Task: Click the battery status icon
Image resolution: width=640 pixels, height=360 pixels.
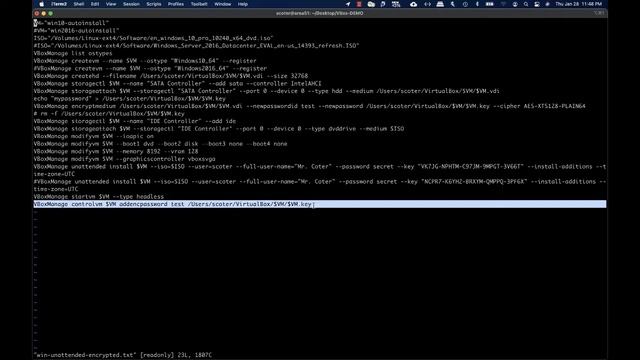Action: 489,4
